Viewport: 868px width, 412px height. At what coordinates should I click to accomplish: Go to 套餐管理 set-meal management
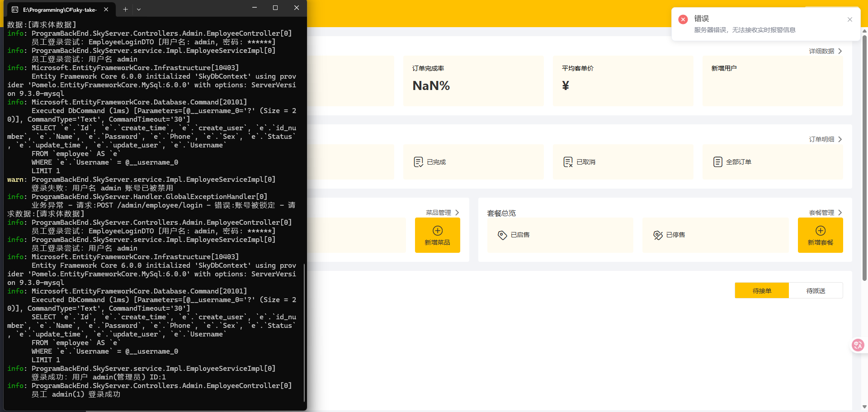(825, 213)
